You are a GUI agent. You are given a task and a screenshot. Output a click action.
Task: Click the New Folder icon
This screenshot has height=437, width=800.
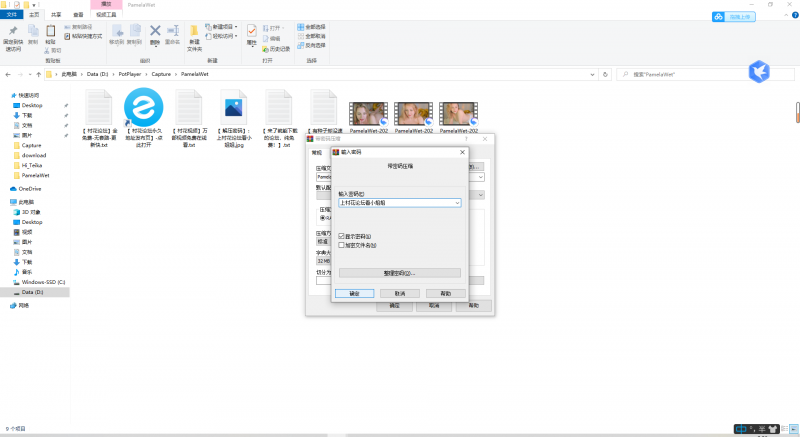coord(193,33)
